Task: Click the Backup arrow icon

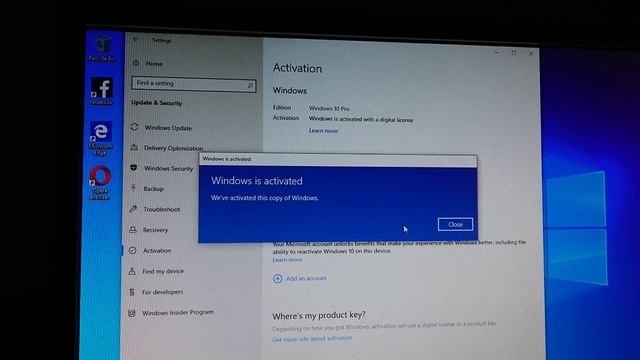Action: (x=133, y=188)
